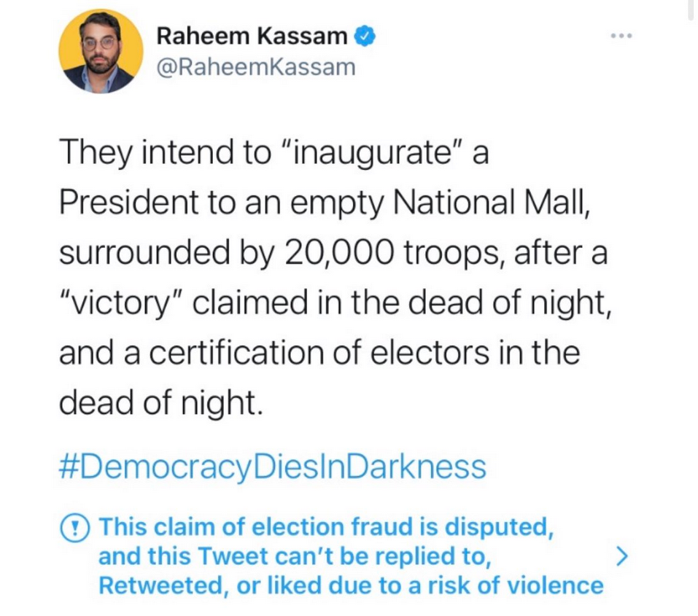Click the "surrounded by 20,000 troops" text
The image size is (698, 616).
(x=249, y=252)
